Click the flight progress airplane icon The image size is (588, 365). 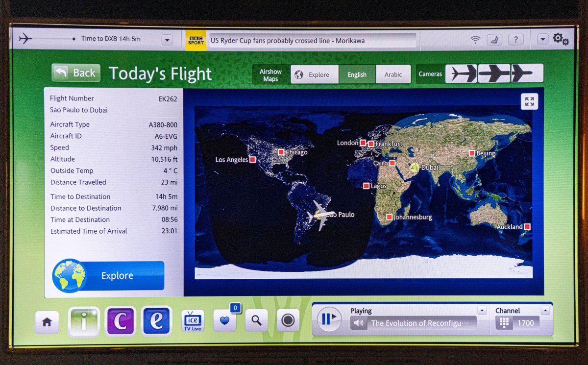pos(25,38)
